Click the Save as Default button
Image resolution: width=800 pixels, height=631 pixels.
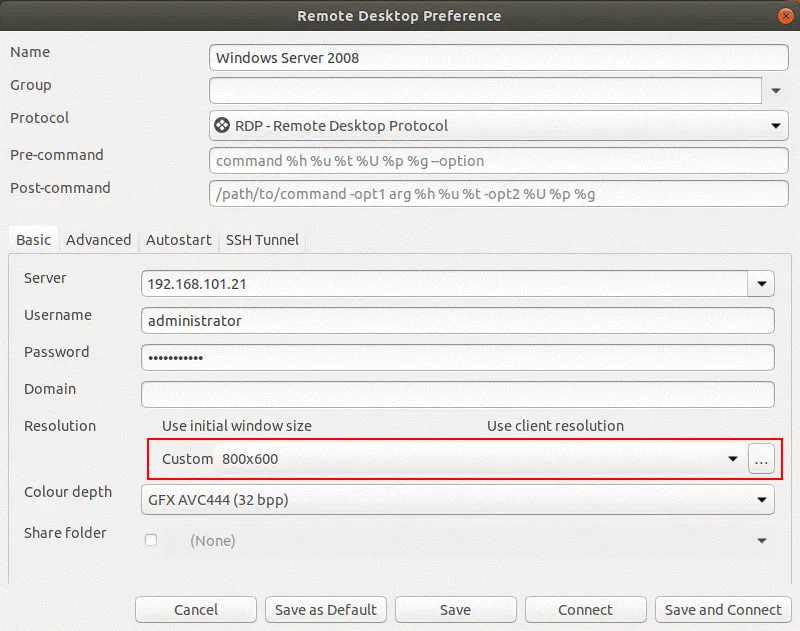pos(325,610)
